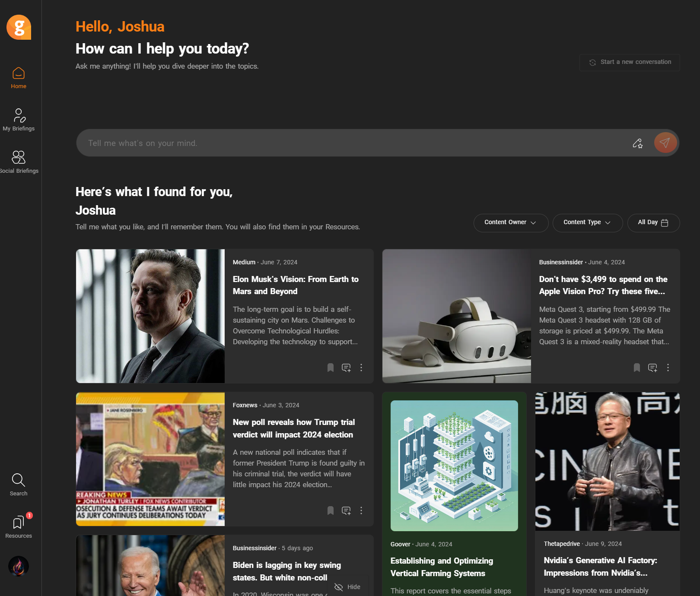The width and height of the screenshot is (700, 596).
Task: Add comment on Elon Musk article
Action: pos(346,368)
